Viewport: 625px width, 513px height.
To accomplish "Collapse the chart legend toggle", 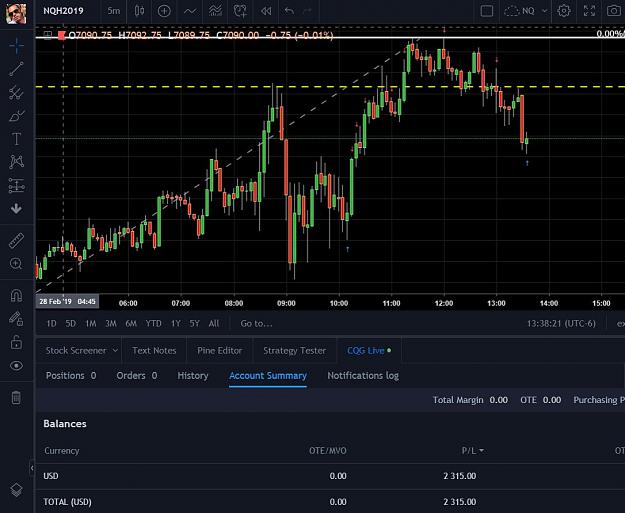I will [47, 35].
